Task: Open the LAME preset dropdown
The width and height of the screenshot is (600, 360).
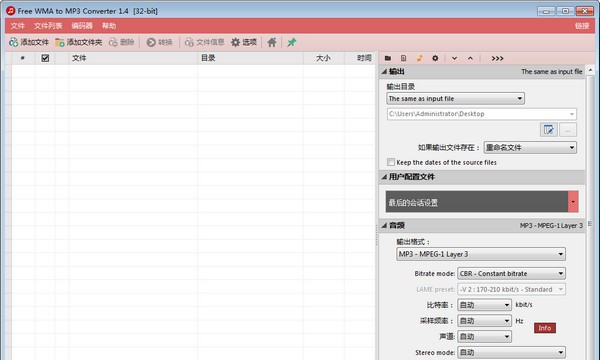Action: [511, 289]
